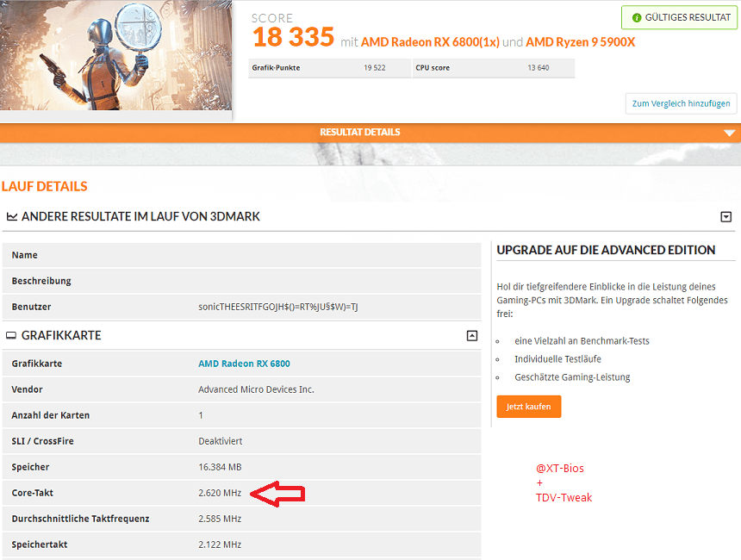This screenshot has height=560, width=741.
Task: Click the Benutzer name sonicTHEESRITFGOJH
Action: (x=277, y=307)
